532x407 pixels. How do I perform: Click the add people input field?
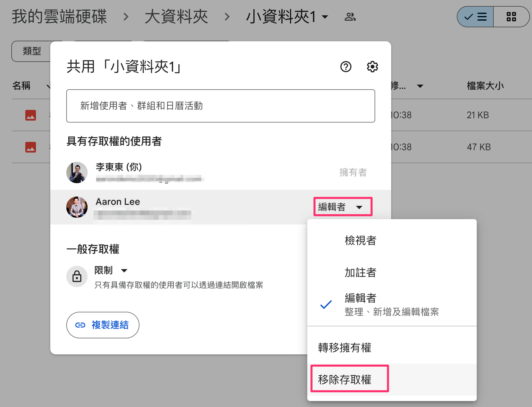point(220,106)
